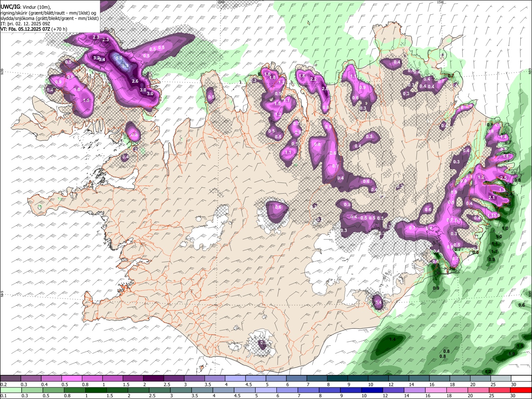532x399 pixels.
Task: Select the dark green rain swatch starting at 1
Action: click(x=96, y=390)
